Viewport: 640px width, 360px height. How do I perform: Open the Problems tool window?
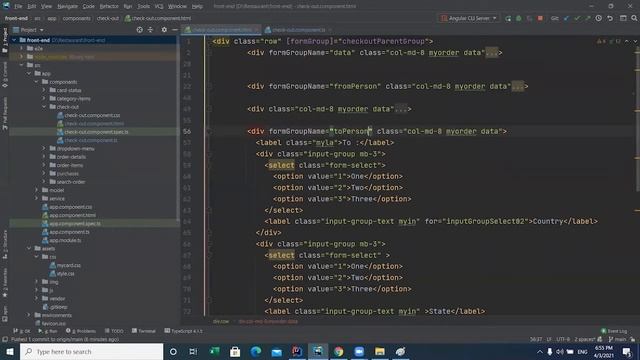tap(81, 331)
